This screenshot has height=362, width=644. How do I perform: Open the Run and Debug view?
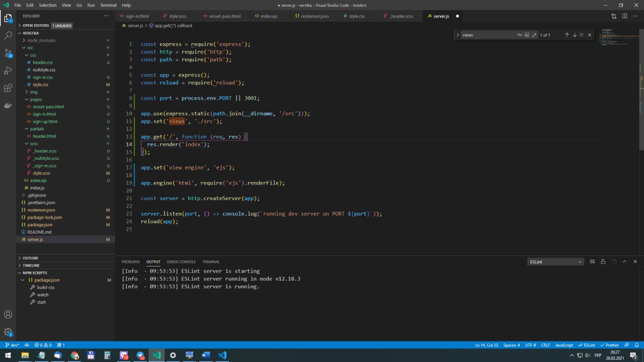click(x=8, y=70)
